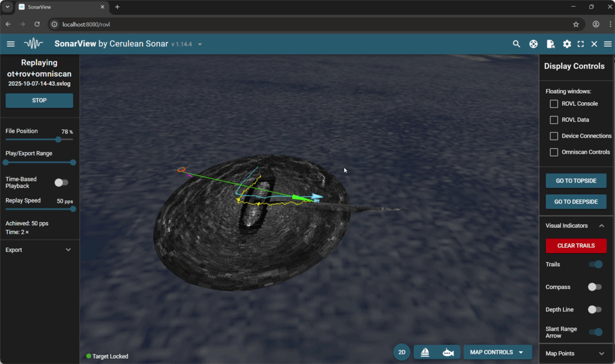
Task: Turn on Time-Based Playback toggle
Action: [x=61, y=183]
